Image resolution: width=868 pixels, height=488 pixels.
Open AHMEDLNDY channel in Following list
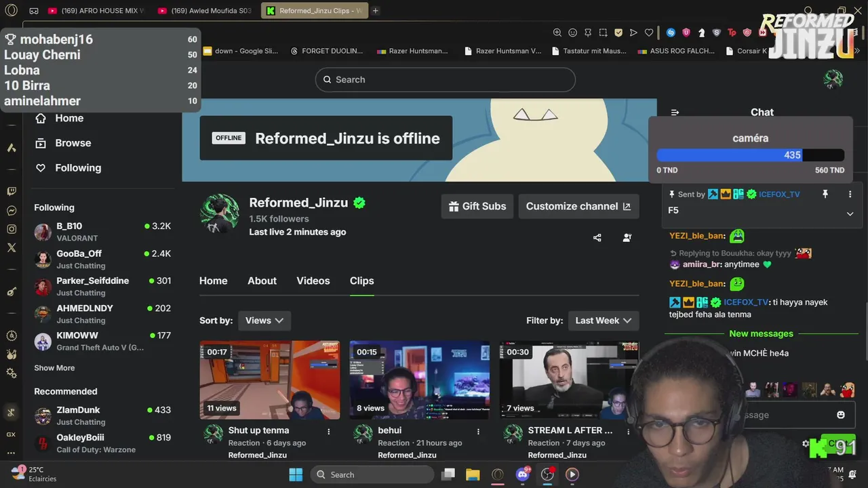click(x=102, y=314)
